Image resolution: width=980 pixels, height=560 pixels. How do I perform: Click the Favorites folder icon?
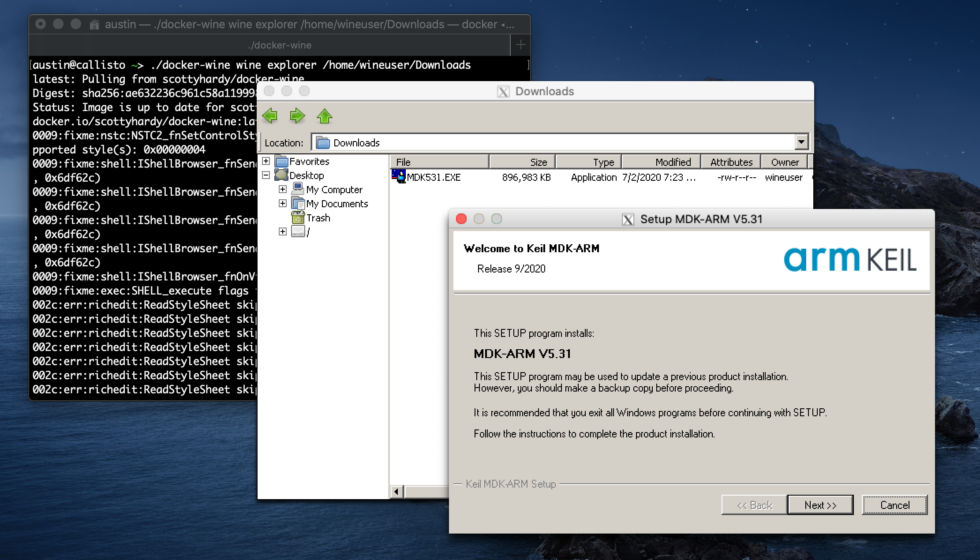click(x=281, y=161)
